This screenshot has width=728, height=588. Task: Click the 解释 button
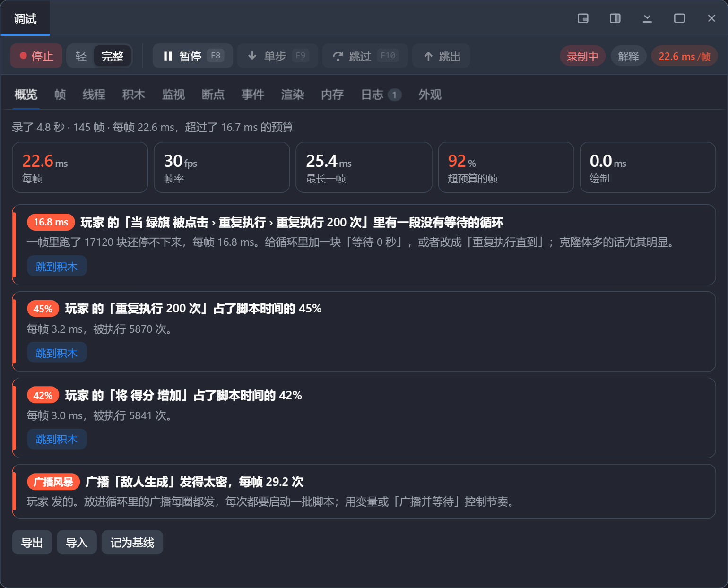(x=628, y=56)
